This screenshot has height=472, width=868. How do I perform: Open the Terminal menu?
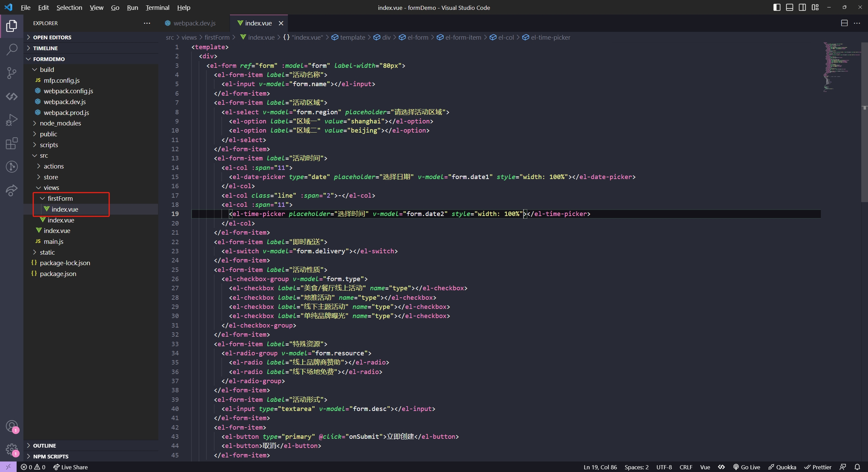(x=157, y=7)
